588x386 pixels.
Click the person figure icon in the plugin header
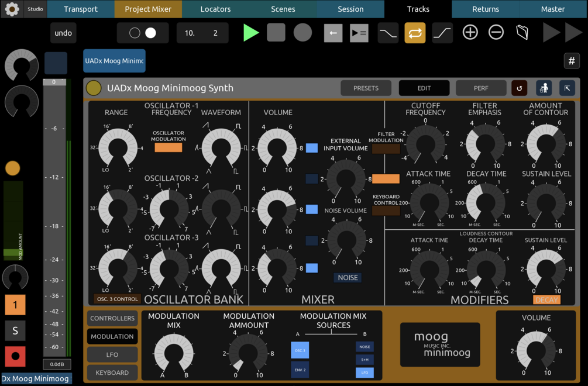[x=544, y=88]
